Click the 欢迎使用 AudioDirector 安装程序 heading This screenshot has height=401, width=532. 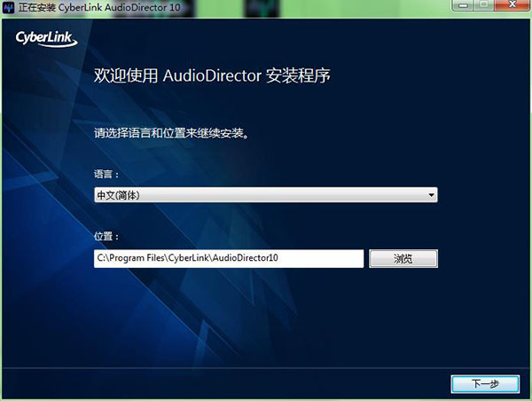pos(212,75)
